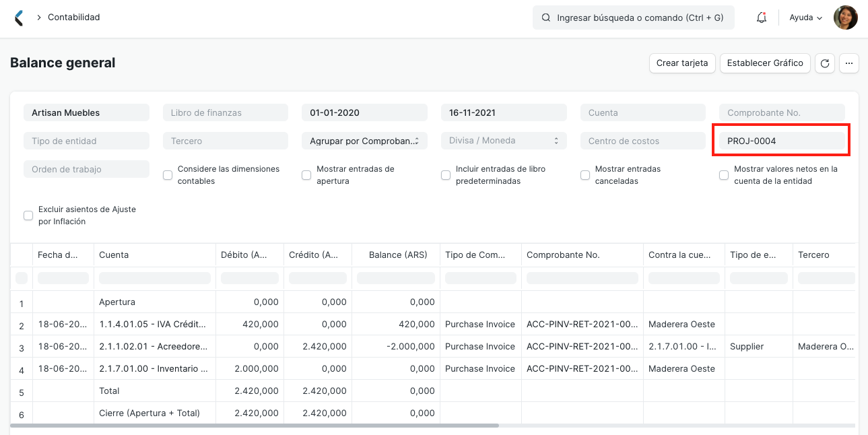Click the Crear tarjeta button

(x=682, y=63)
